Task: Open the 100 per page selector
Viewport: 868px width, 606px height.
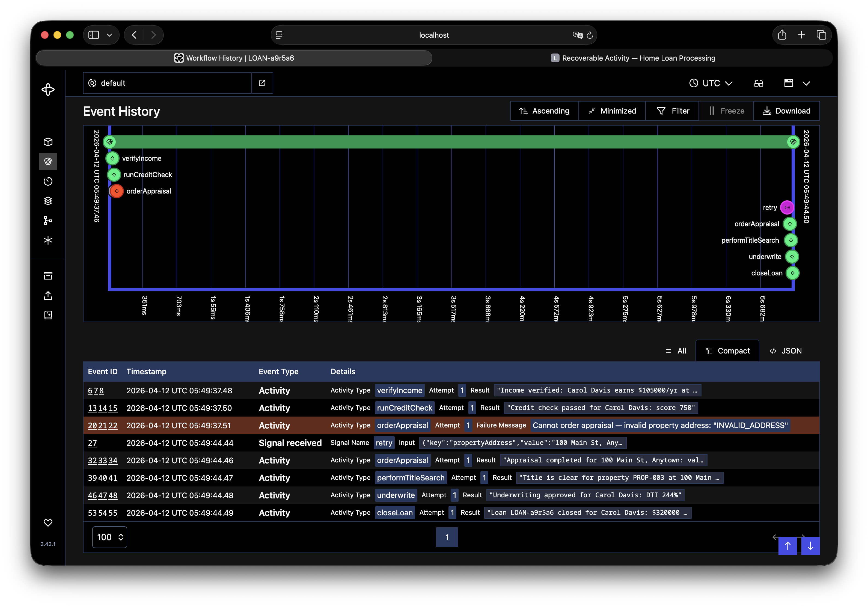Action: (x=110, y=537)
